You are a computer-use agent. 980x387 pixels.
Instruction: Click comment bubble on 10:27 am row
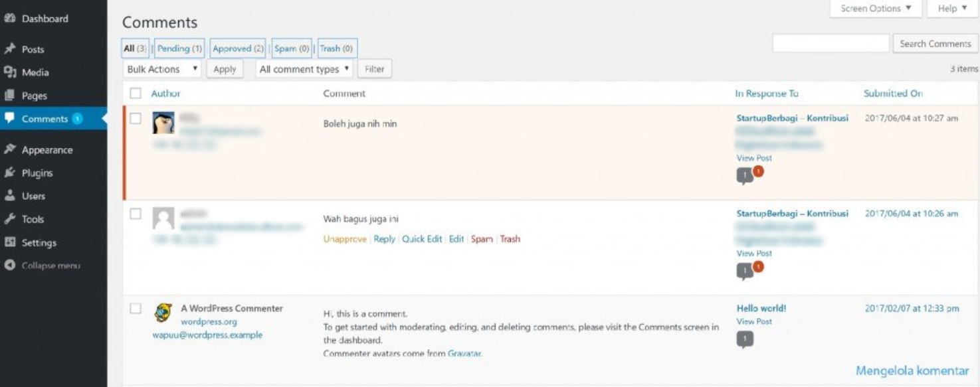(745, 176)
